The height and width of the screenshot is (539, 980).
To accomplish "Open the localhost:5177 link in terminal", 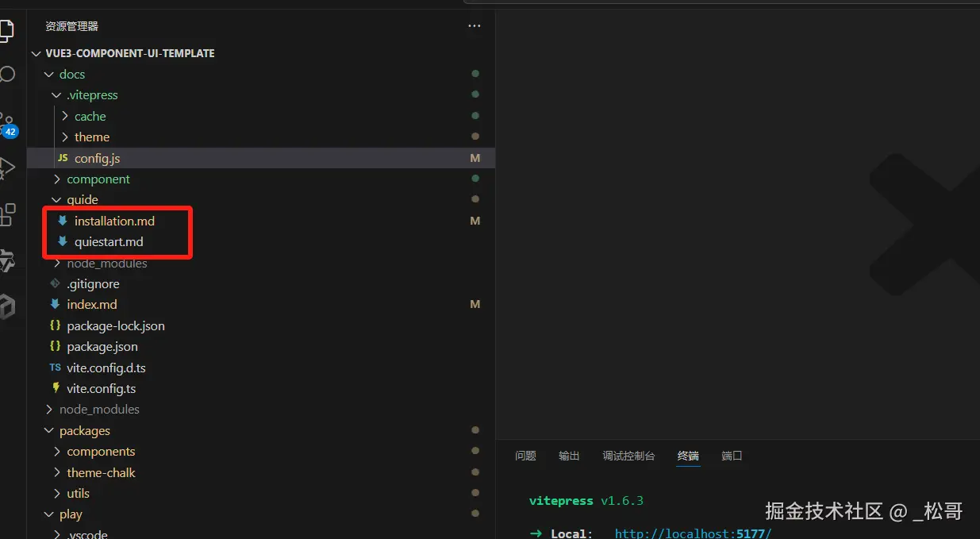I will click(693, 533).
